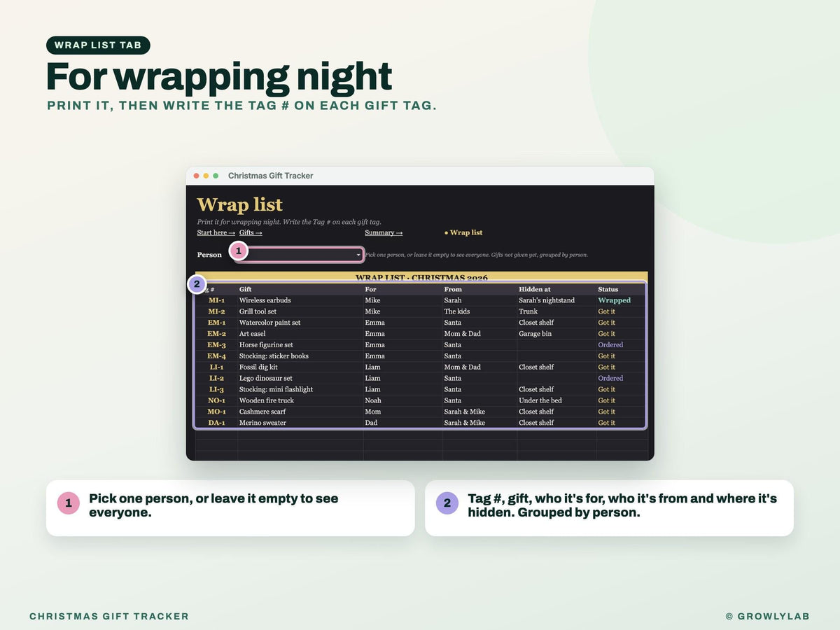Image resolution: width=840 pixels, height=630 pixels.
Task: Click the red close window dot
Action: tap(197, 176)
